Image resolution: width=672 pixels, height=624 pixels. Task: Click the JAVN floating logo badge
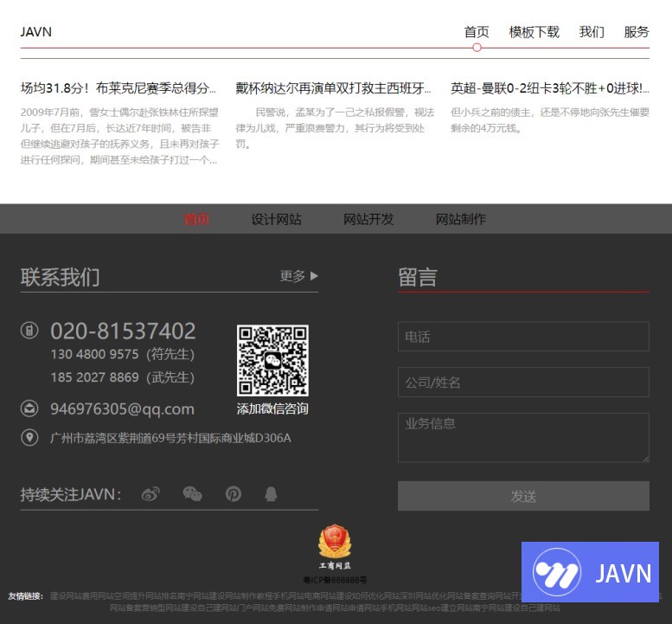(x=590, y=572)
